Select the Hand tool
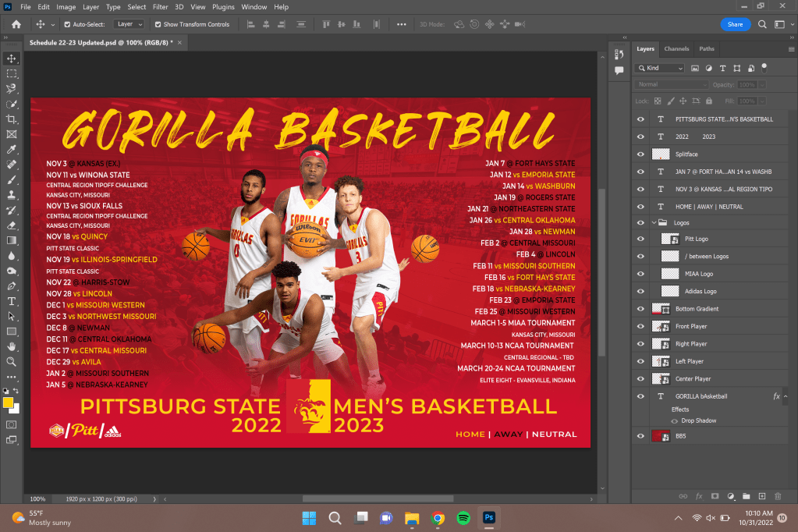 (x=12, y=346)
